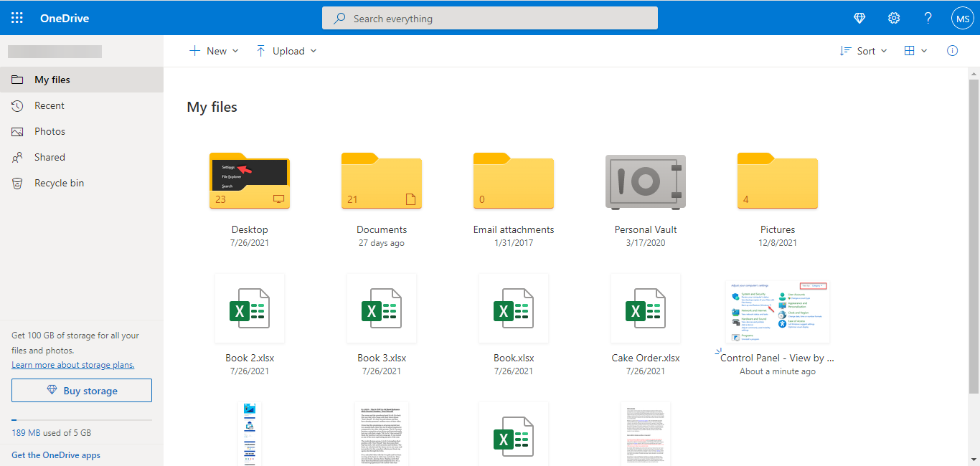The width and height of the screenshot is (980, 466).
Task: Click the Control Panel - View by file name
Action: coord(778,358)
